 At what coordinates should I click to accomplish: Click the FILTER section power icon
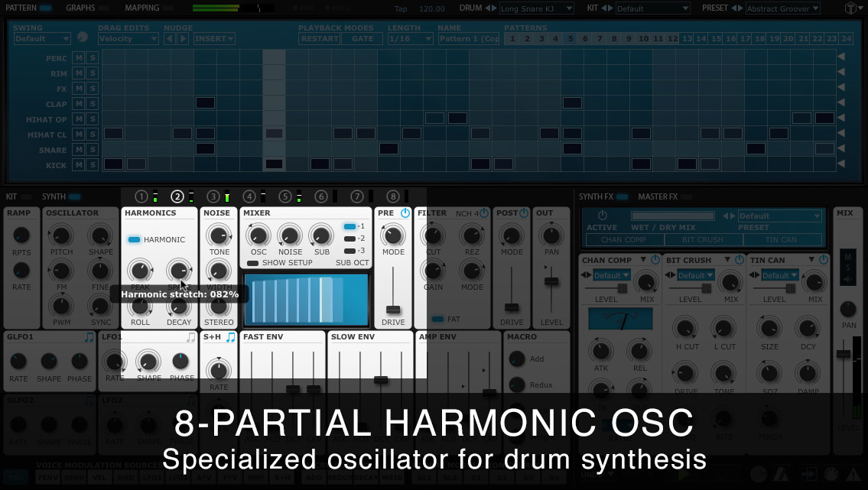(484, 213)
